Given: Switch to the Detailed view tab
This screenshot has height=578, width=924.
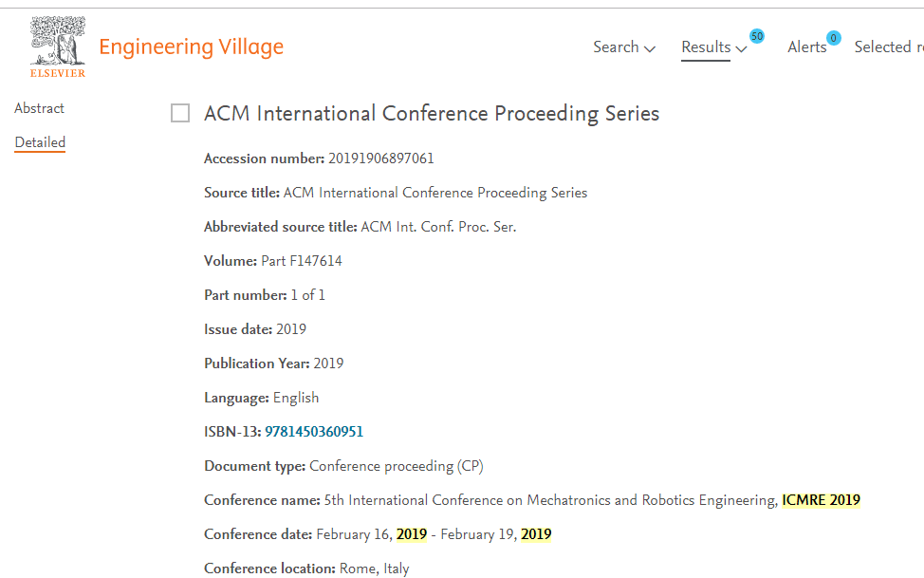Looking at the screenshot, I should point(40,142).
